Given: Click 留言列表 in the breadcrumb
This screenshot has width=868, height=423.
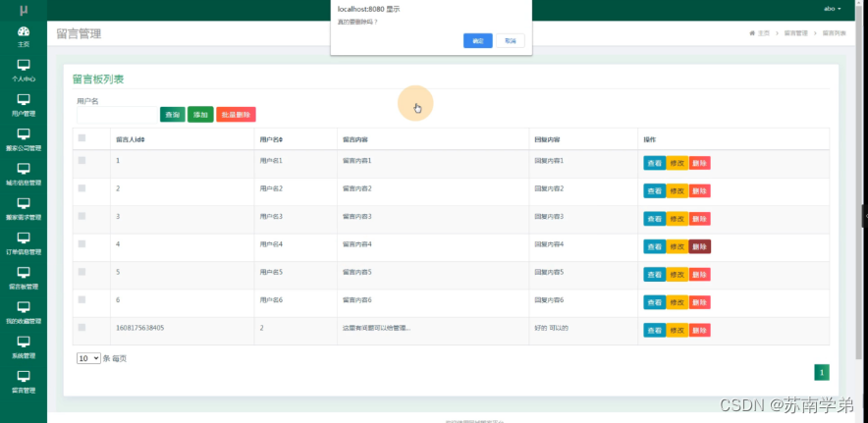Looking at the screenshot, I should coord(834,33).
